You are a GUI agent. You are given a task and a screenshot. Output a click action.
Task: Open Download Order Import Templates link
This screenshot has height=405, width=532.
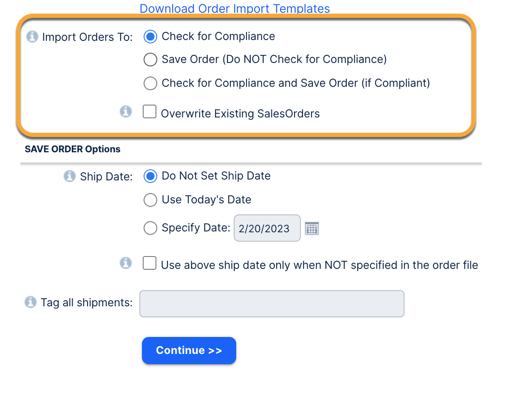click(x=235, y=9)
